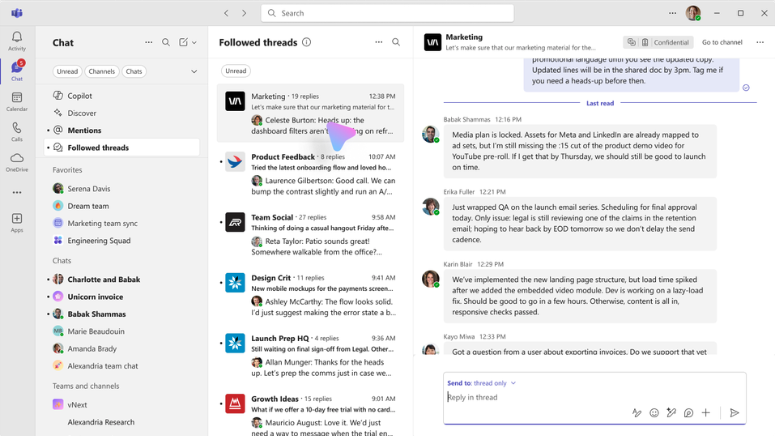Viewport: 775px width, 436px height.
Task: Click the send arrow icon
Action: (x=734, y=413)
